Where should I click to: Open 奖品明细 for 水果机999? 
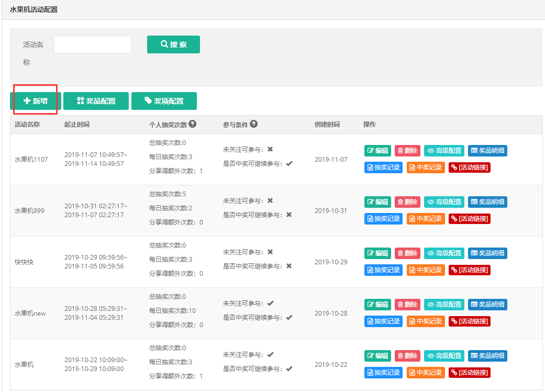[x=487, y=202]
